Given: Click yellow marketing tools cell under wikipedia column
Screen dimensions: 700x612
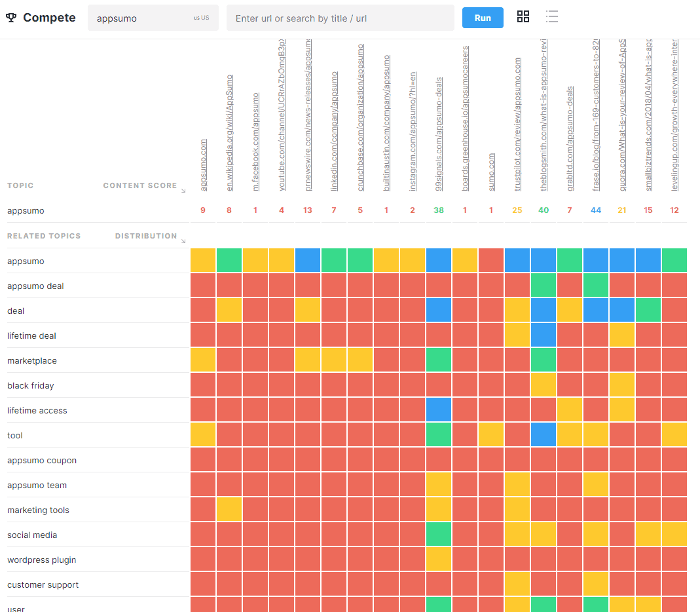Looking at the screenshot, I should coord(229,509).
